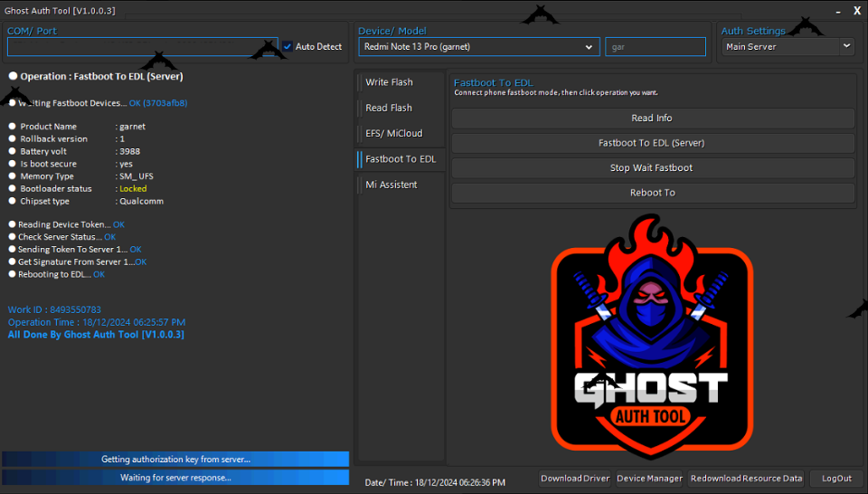Click the fastboot device ID OK (3703afb8)
The height and width of the screenshot is (494, 868).
pyautogui.click(x=158, y=103)
